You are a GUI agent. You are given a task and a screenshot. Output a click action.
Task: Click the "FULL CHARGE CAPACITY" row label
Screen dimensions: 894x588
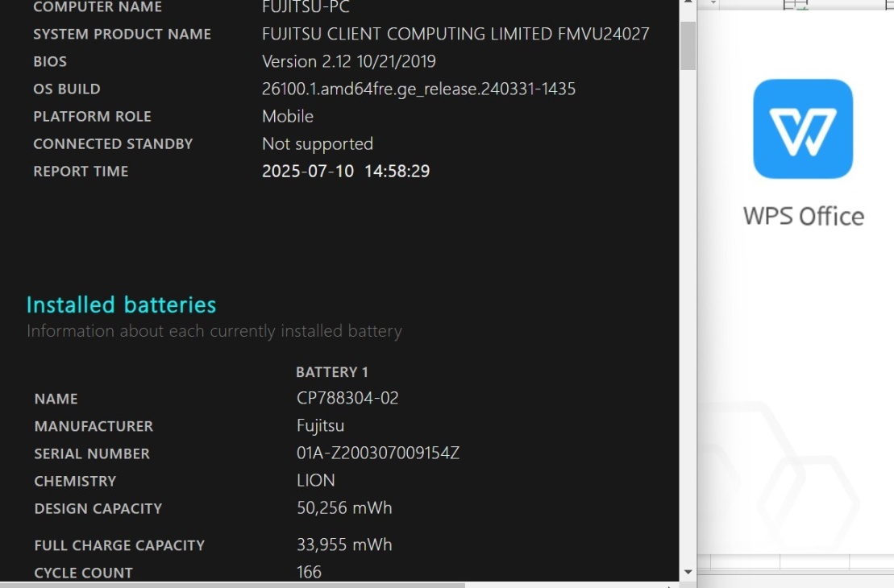[119, 545]
